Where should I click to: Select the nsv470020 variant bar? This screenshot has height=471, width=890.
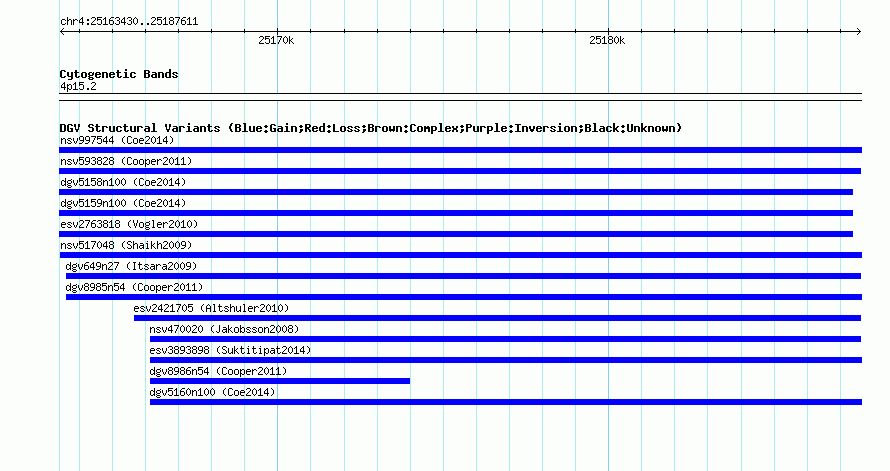point(505,339)
